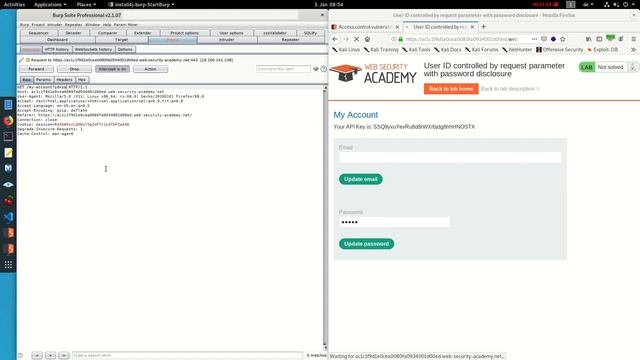Open the Applications menu in top bar

50,4
